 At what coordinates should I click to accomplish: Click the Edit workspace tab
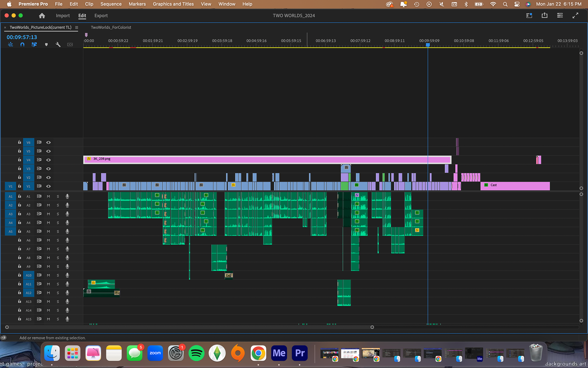82,16
